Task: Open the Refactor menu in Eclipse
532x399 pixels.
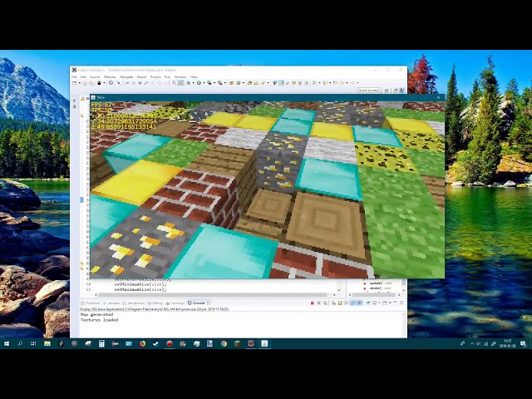Action: pyautogui.click(x=110, y=77)
